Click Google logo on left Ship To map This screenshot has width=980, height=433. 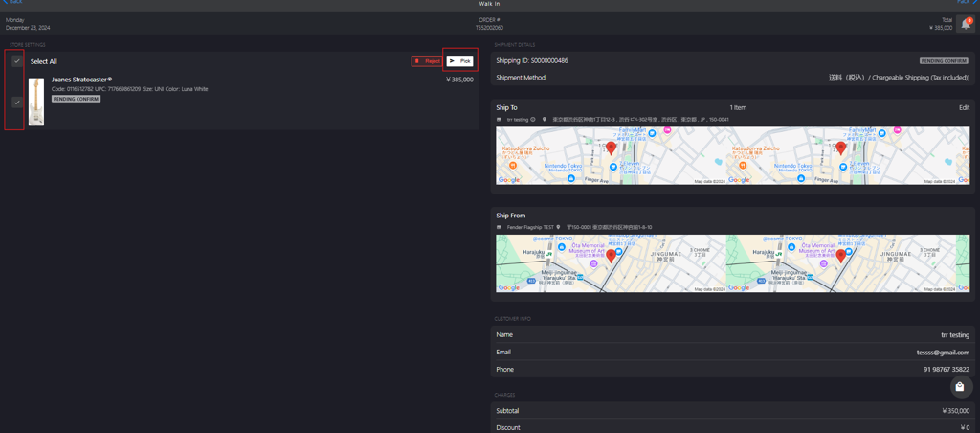(x=509, y=179)
